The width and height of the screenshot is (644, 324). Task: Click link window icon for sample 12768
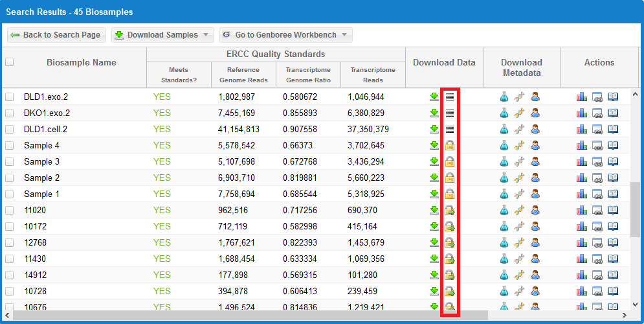(597, 242)
